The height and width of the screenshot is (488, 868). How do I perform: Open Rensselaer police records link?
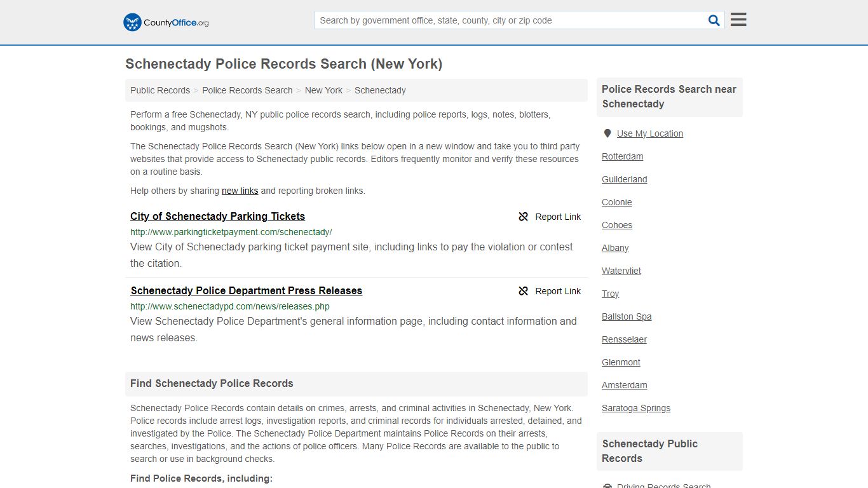coord(624,339)
